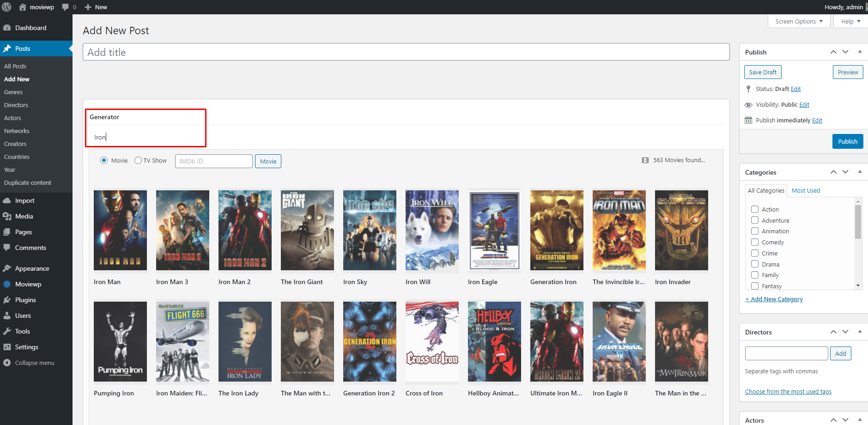Check the Action category checkbox
This screenshot has width=868, height=425.
[x=755, y=209]
